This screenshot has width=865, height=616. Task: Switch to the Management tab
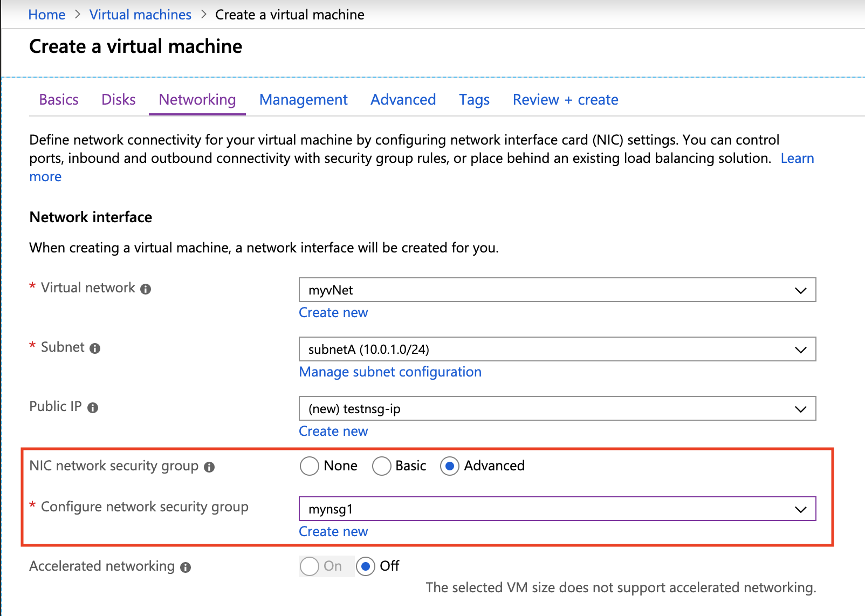click(304, 100)
